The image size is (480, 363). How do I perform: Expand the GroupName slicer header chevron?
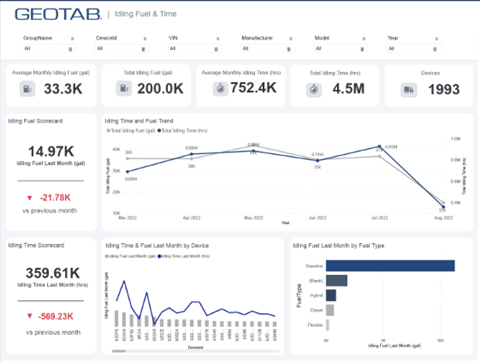pyautogui.click(x=72, y=39)
